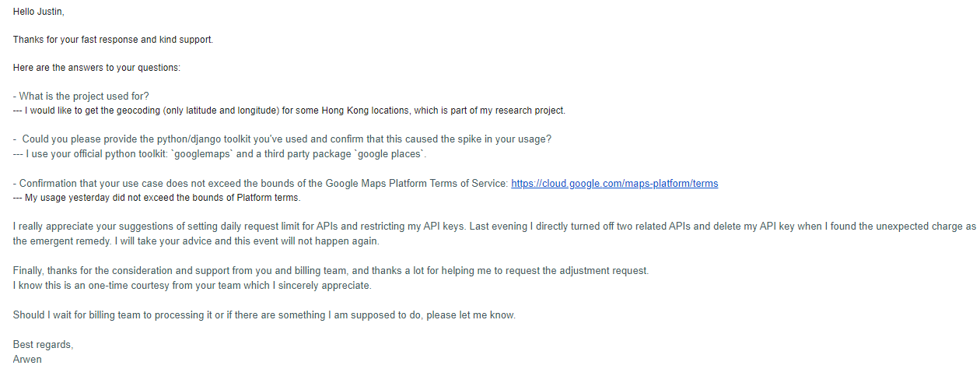Open the Google Maps Platform terms link

(614, 184)
